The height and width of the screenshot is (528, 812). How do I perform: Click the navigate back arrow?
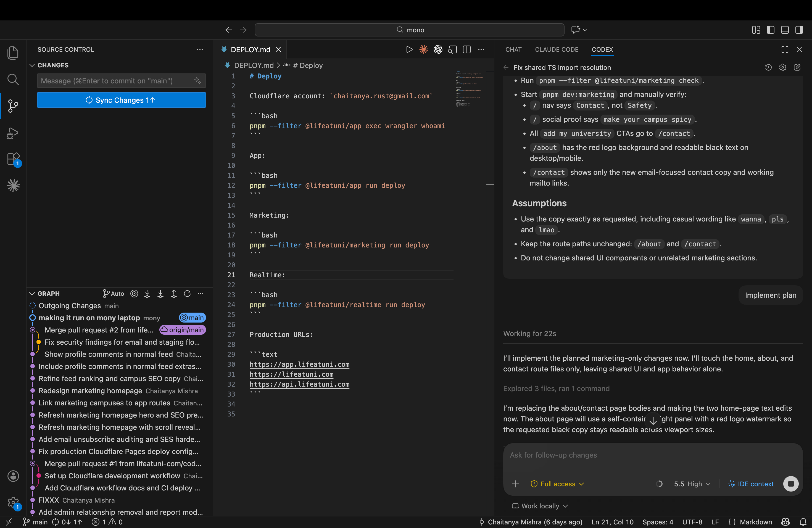pos(229,30)
